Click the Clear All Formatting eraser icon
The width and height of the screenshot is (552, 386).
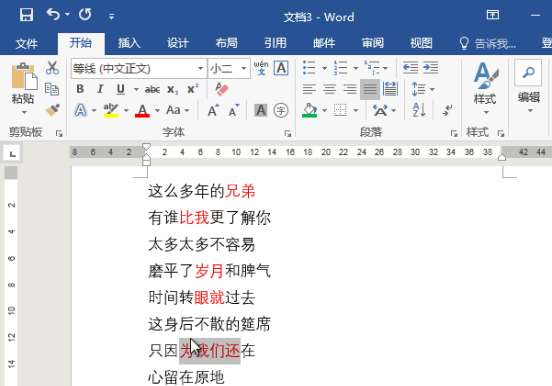[x=222, y=89]
